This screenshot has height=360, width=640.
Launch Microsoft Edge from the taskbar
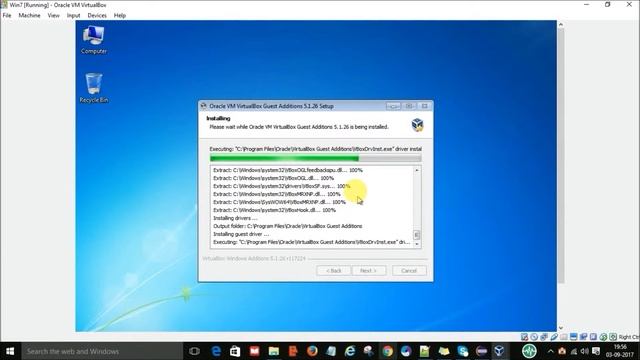[216, 351]
